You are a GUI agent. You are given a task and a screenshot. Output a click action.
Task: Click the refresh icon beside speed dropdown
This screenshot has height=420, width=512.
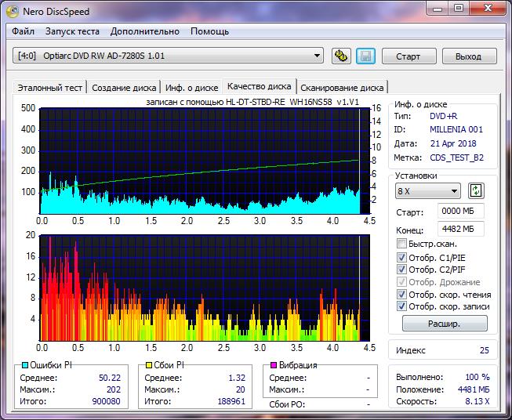click(475, 191)
